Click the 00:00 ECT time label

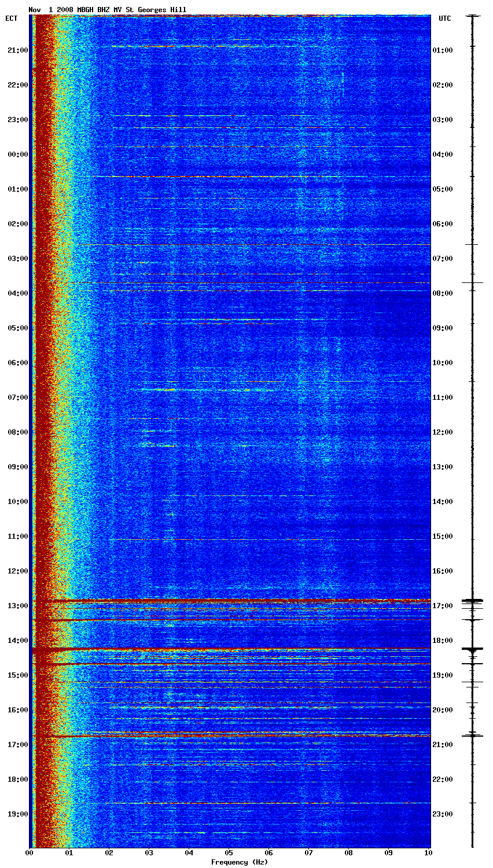[17, 155]
